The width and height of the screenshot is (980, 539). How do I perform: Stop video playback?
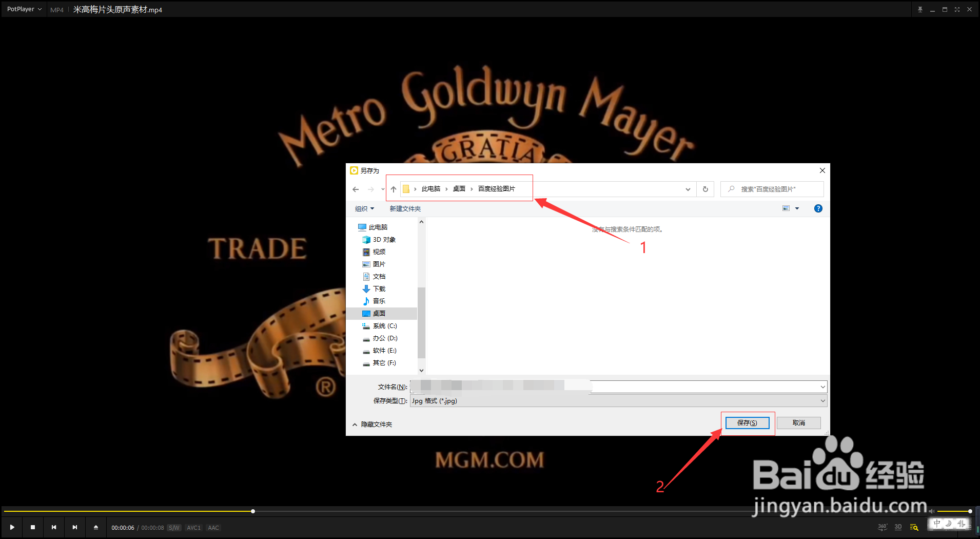(x=33, y=527)
